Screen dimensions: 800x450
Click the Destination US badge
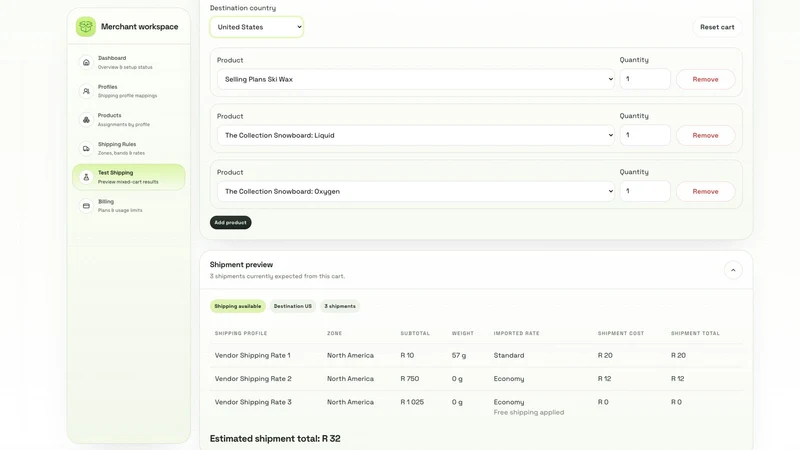pos(292,306)
